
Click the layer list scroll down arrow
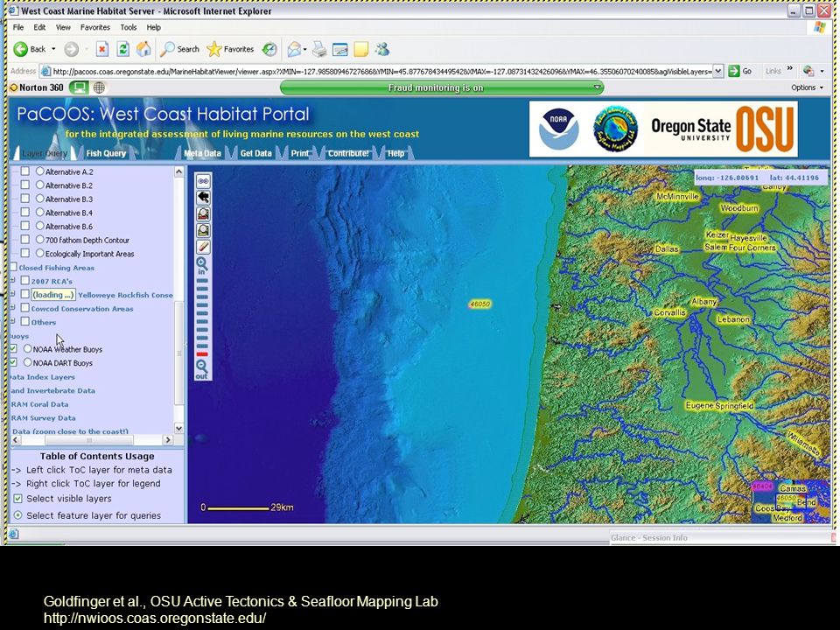[x=178, y=428]
